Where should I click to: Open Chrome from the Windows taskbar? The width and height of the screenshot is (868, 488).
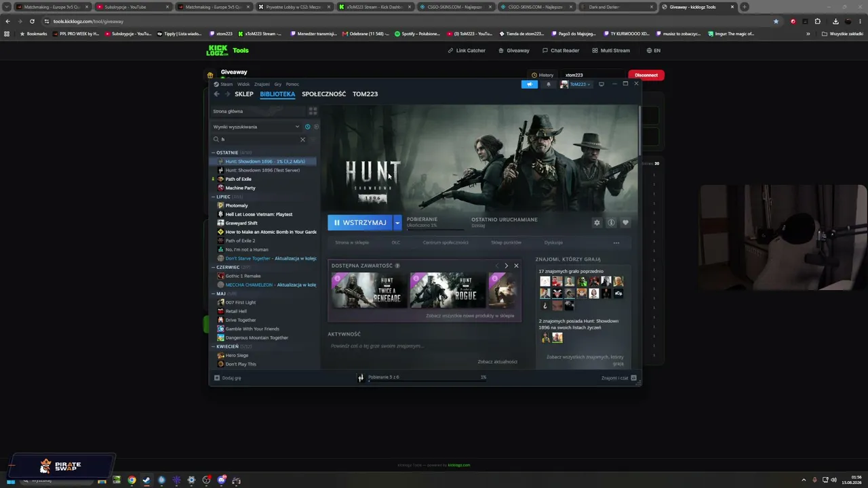[132, 481]
